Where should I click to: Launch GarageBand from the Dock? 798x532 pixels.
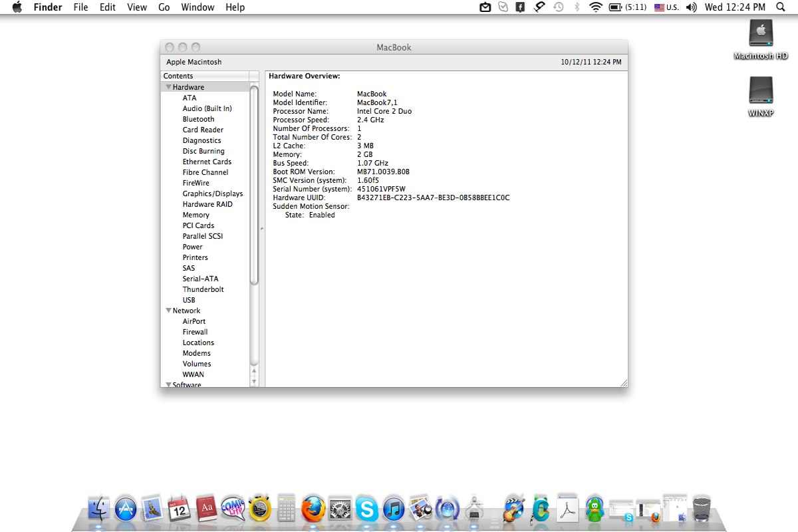(x=513, y=509)
